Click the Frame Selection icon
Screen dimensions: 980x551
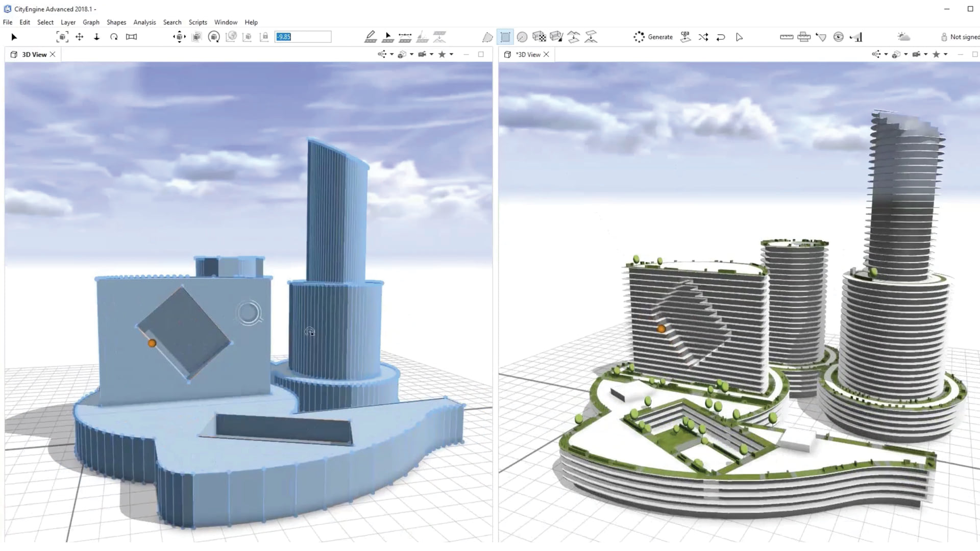(x=62, y=37)
